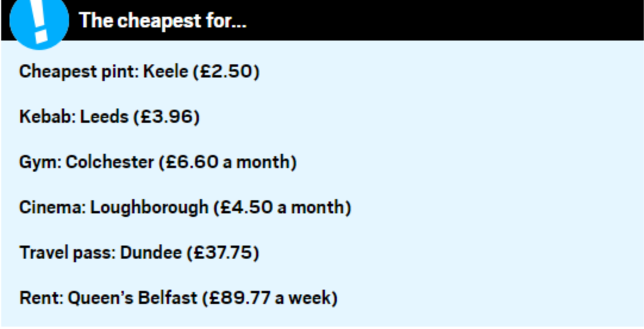Select the 'Cinema' category label

point(53,207)
